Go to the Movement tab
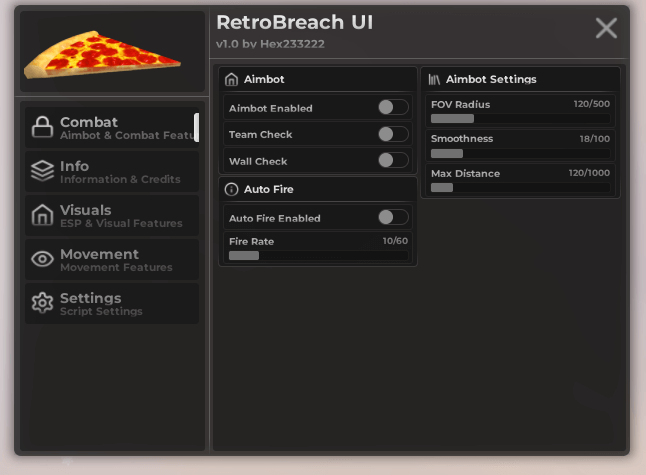 [112, 260]
